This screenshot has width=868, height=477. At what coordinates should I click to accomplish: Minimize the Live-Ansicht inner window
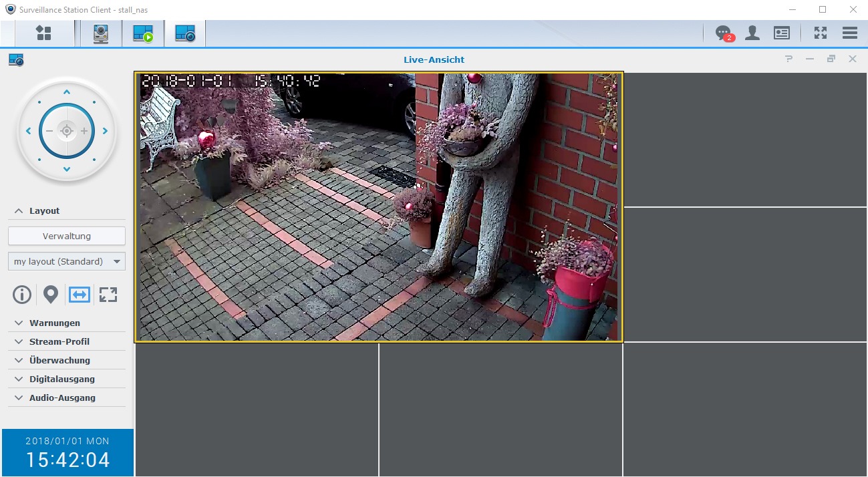pyautogui.click(x=810, y=59)
